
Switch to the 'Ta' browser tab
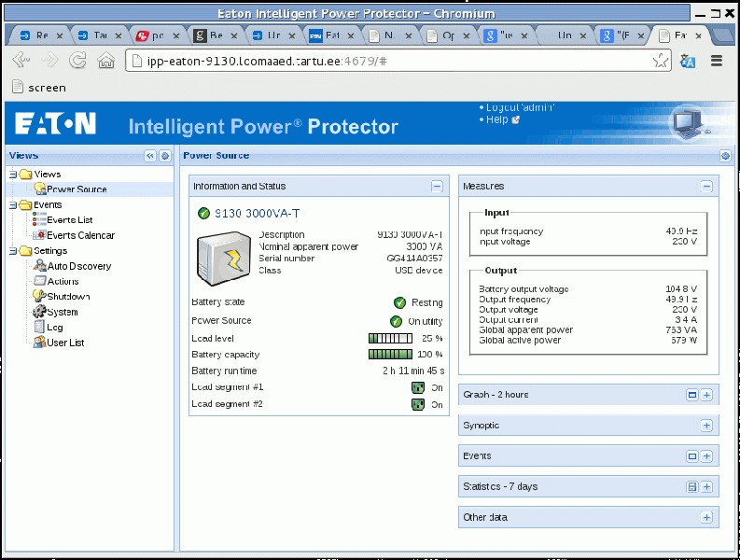click(x=100, y=35)
